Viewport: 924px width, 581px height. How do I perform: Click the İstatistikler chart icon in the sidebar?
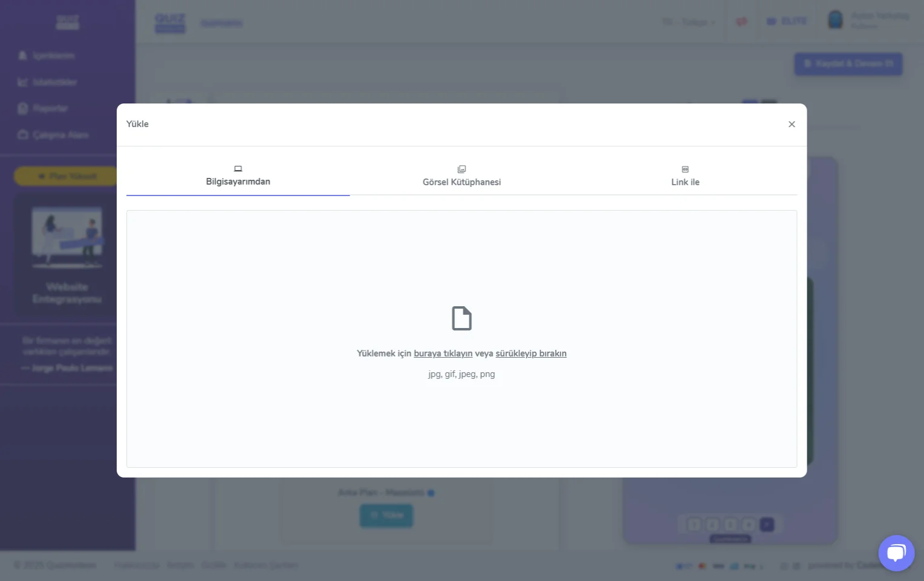(22, 82)
